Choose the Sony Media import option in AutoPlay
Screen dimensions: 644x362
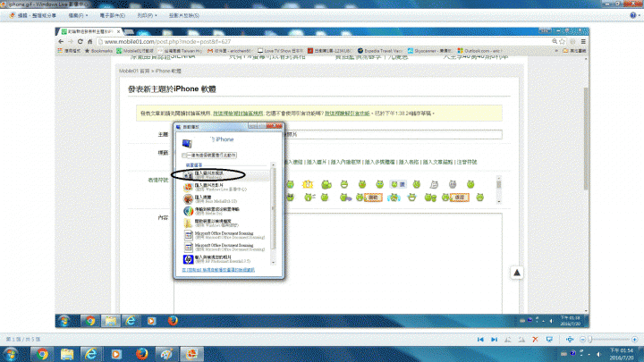[x=225, y=199]
